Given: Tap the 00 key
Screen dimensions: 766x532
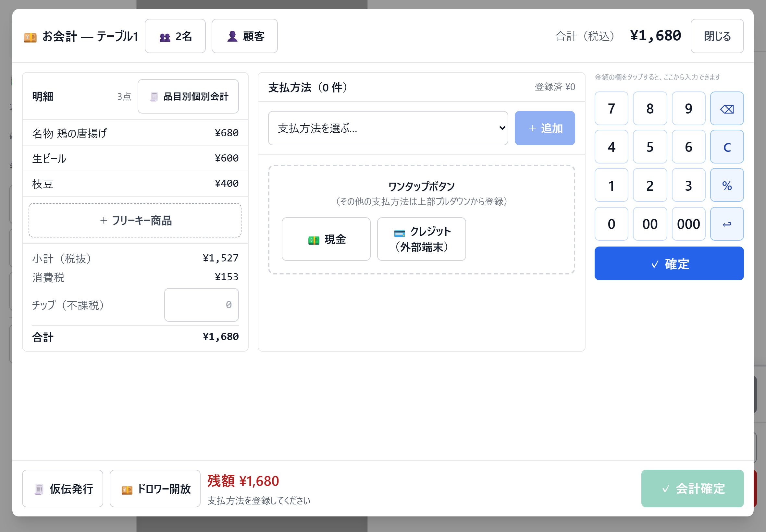Looking at the screenshot, I should [649, 224].
